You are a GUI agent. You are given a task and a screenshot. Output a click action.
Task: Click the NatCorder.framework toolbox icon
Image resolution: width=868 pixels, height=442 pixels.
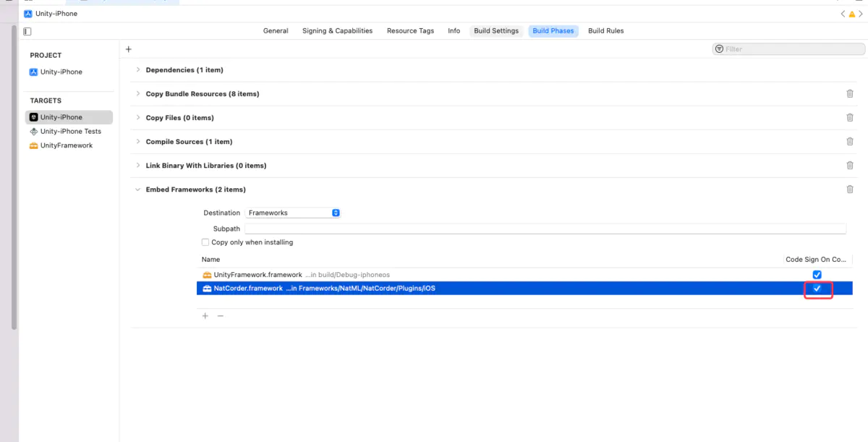(x=207, y=289)
